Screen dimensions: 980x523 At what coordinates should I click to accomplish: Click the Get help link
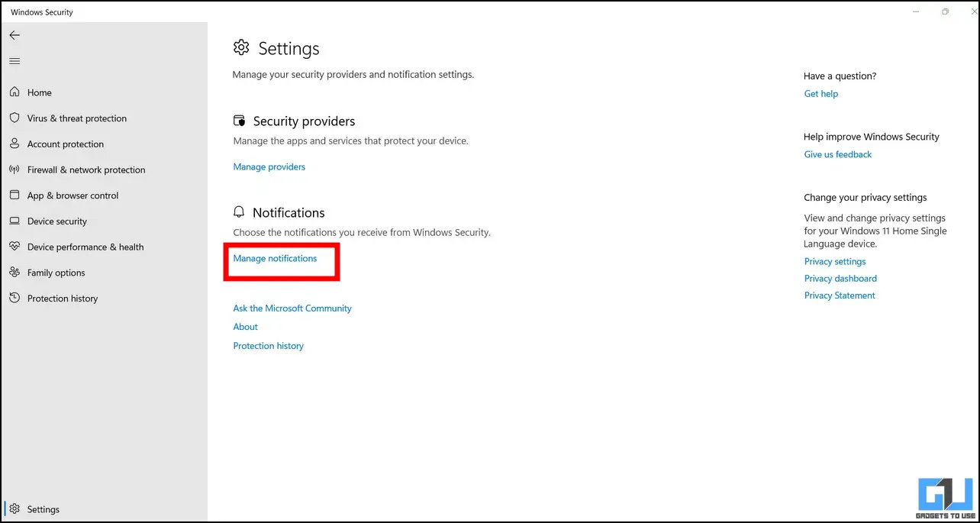[821, 94]
